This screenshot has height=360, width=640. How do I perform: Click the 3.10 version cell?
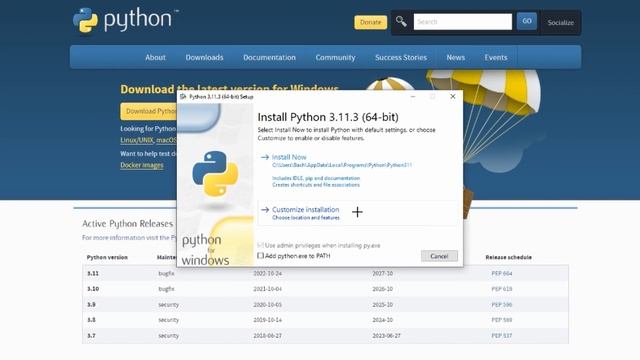click(x=93, y=289)
